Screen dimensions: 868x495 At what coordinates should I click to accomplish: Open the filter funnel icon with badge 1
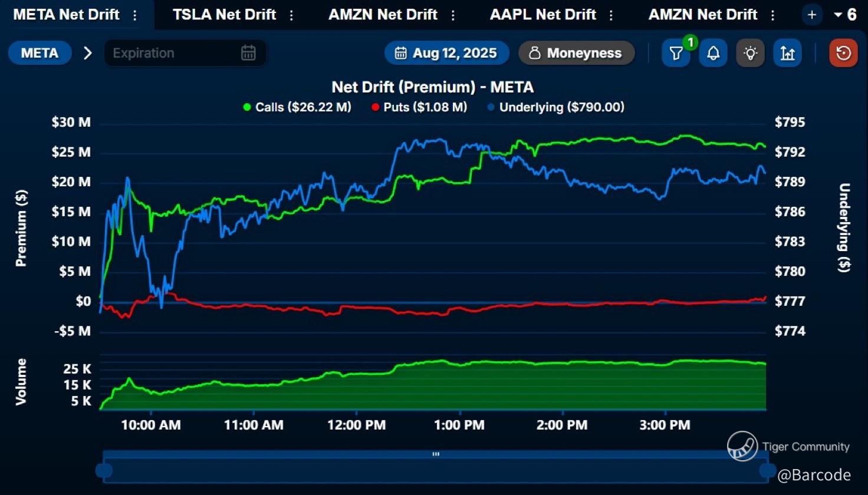[676, 53]
